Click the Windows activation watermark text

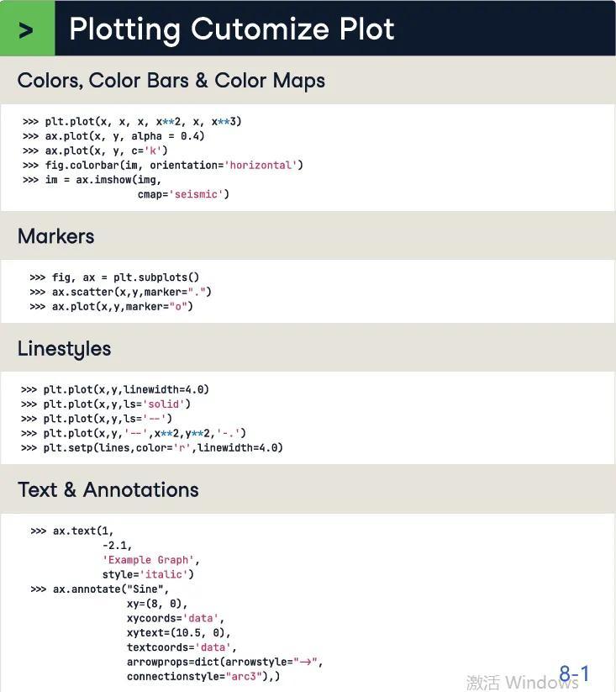pos(513,681)
